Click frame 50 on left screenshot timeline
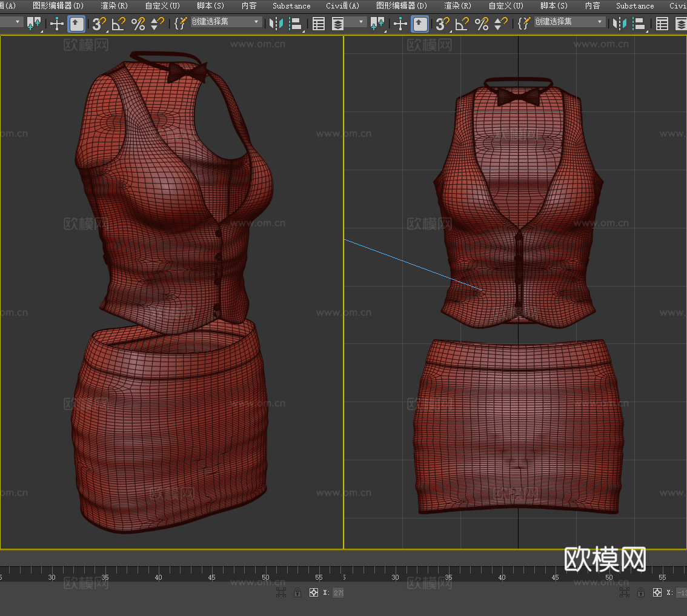 (265, 577)
